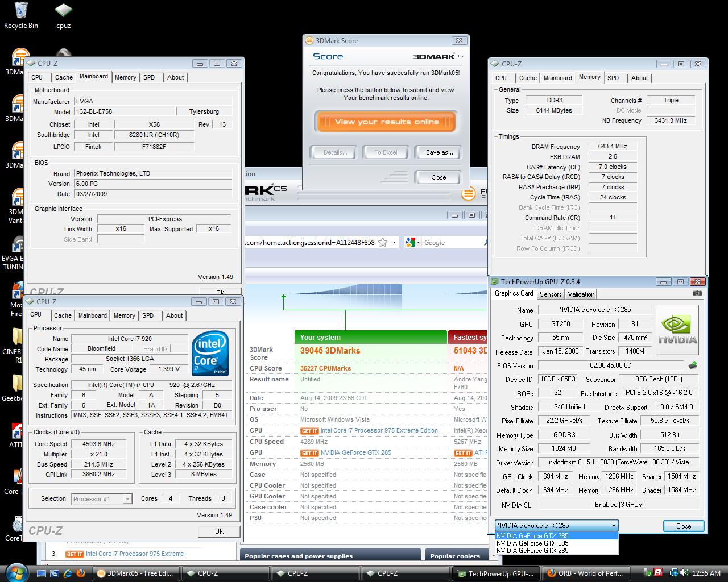Switch to 3DMark05 Free Edition taskbar button
This screenshot has height=582, width=728.
pos(135,573)
